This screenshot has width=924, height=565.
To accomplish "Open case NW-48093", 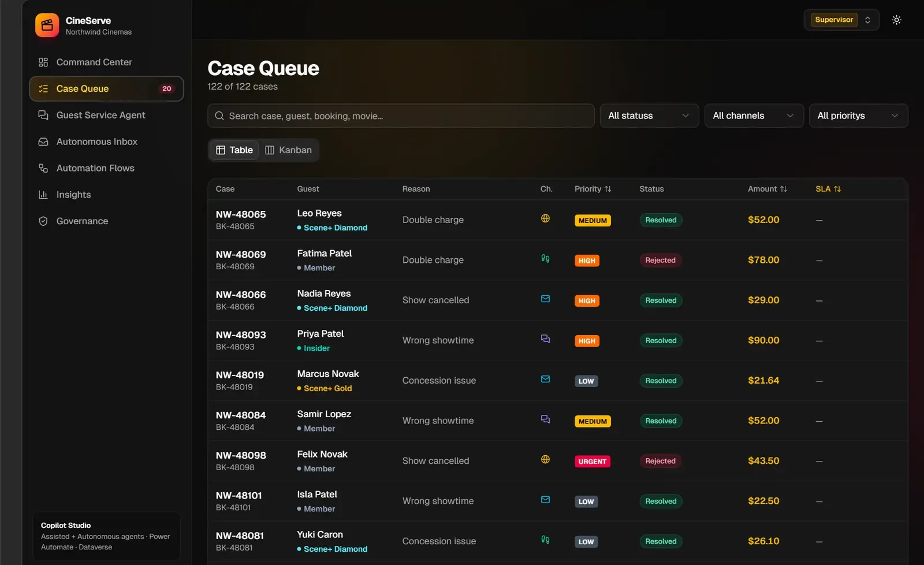I will tap(241, 334).
